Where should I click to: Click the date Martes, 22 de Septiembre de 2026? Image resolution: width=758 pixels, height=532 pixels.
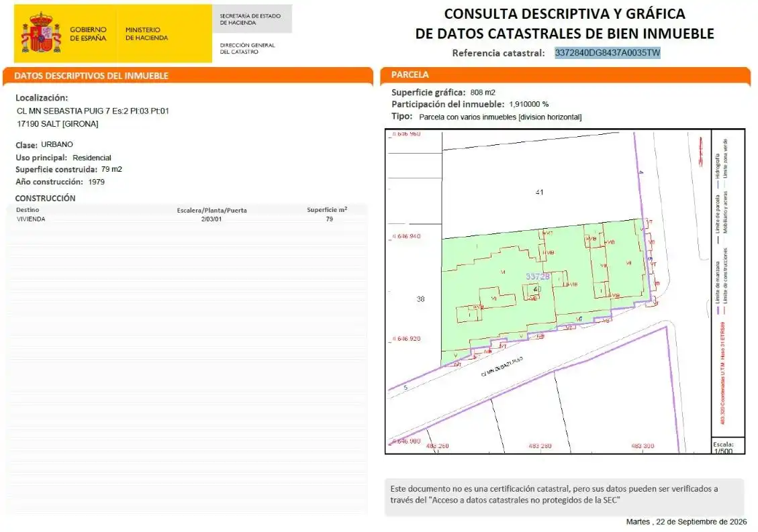[x=686, y=522]
